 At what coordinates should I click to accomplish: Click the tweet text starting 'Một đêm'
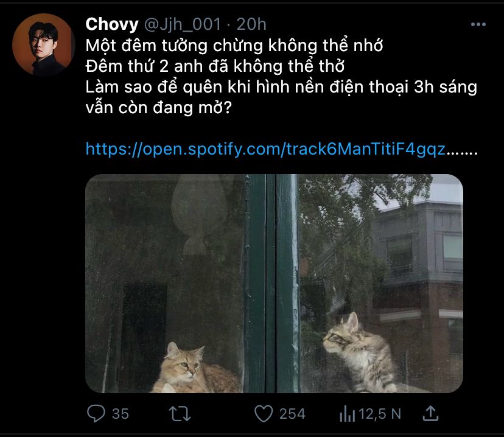pos(281,77)
